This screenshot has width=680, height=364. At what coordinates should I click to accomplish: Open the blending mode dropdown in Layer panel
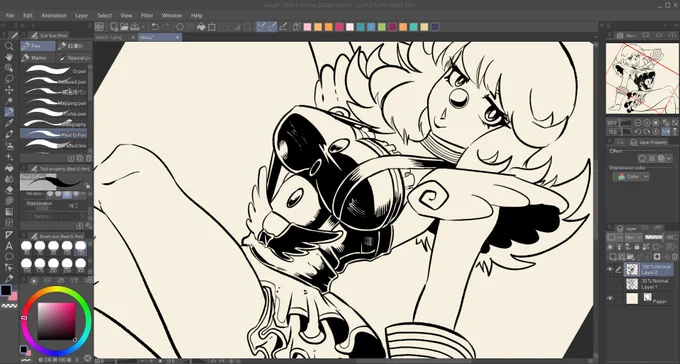(634, 237)
